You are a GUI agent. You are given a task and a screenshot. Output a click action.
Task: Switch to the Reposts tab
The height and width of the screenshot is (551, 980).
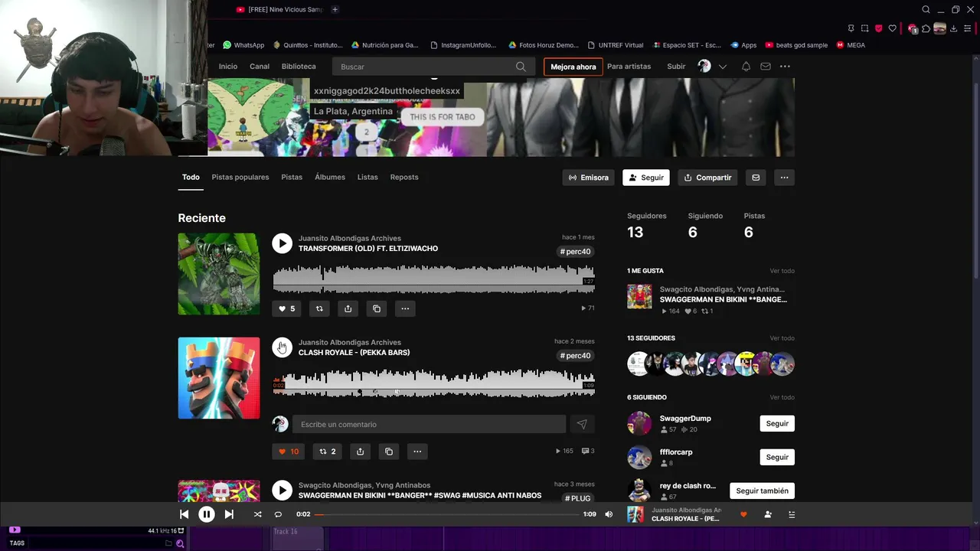click(404, 177)
